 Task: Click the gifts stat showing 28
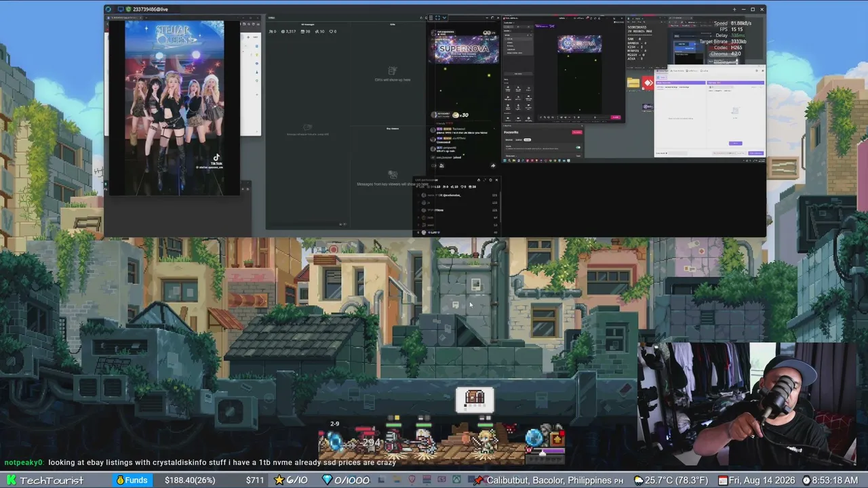click(x=305, y=31)
